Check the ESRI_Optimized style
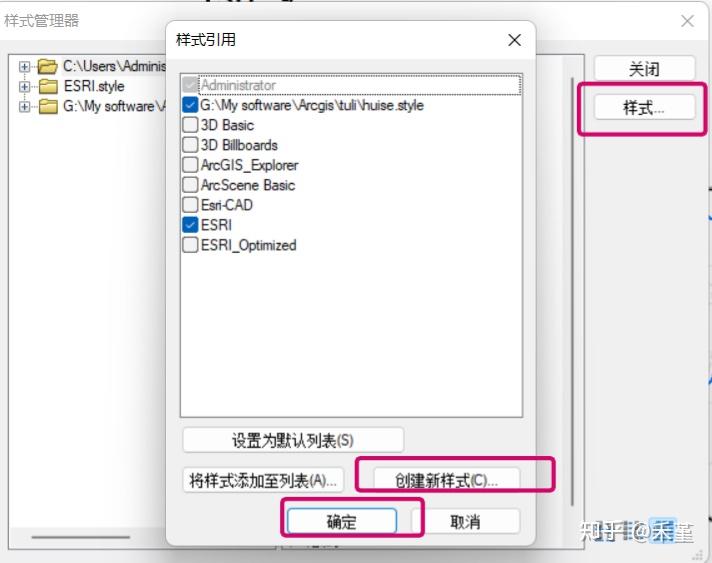 [190, 245]
